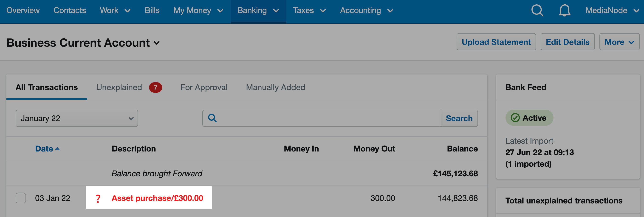Open the notifications bell

coord(565,11)
